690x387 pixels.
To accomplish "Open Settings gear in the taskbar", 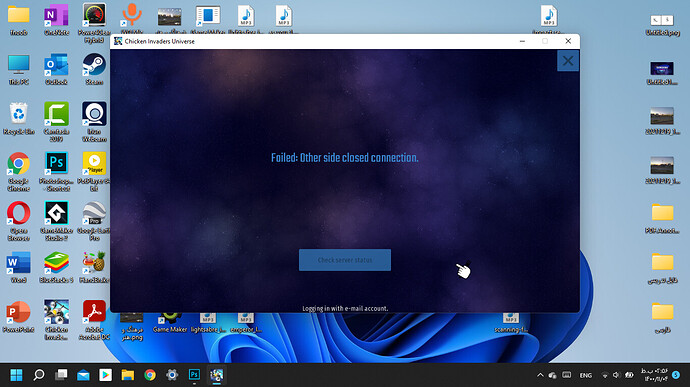I will 172,375.
